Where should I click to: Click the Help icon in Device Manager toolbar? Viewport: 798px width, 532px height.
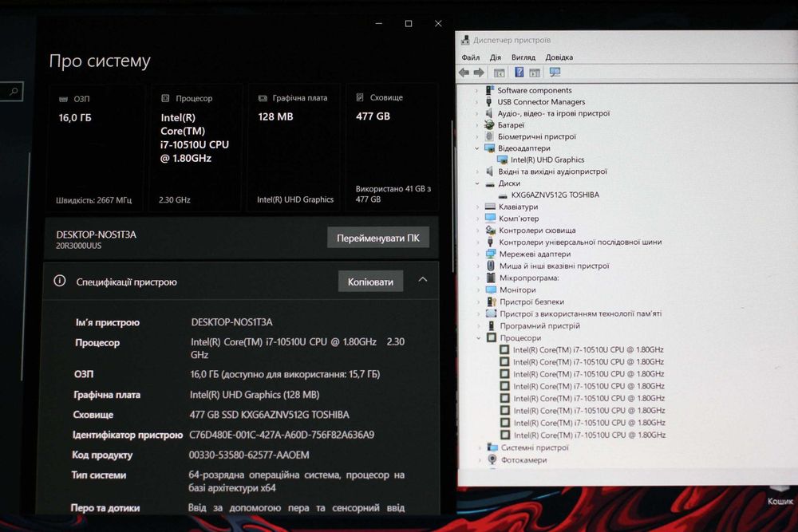click(519, 73)
